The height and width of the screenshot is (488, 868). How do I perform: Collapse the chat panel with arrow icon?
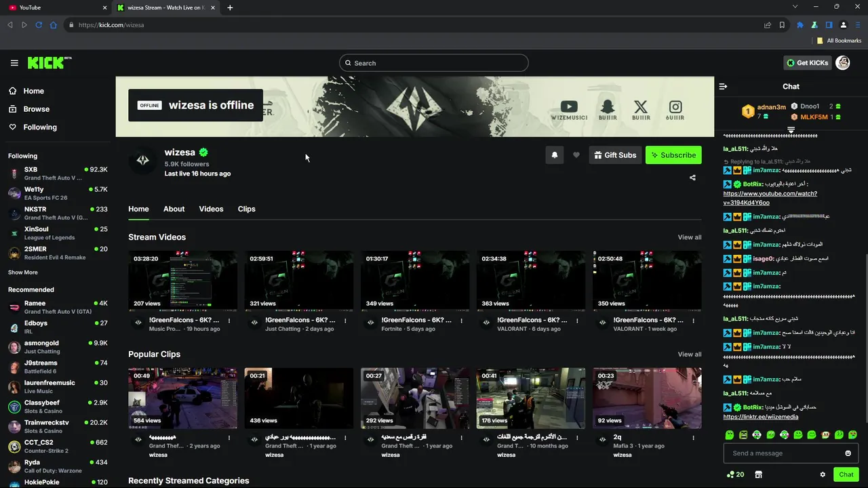[723, 86]
